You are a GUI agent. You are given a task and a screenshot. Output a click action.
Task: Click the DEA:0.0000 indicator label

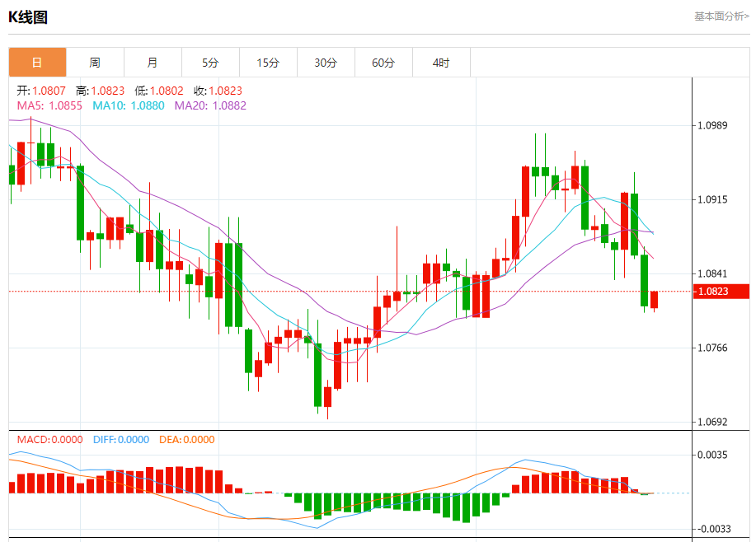[x=187, y=439]
